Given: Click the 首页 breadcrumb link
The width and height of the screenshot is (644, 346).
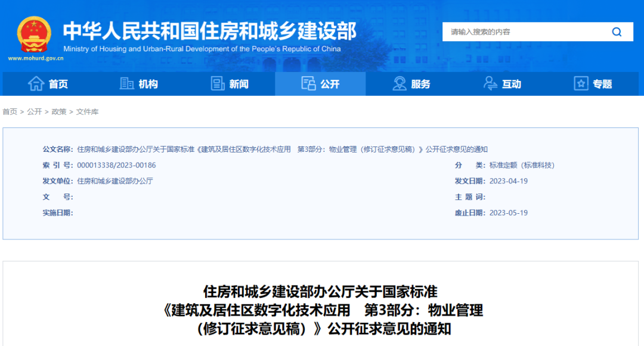Looking at the screenshot, I should 9,111.
